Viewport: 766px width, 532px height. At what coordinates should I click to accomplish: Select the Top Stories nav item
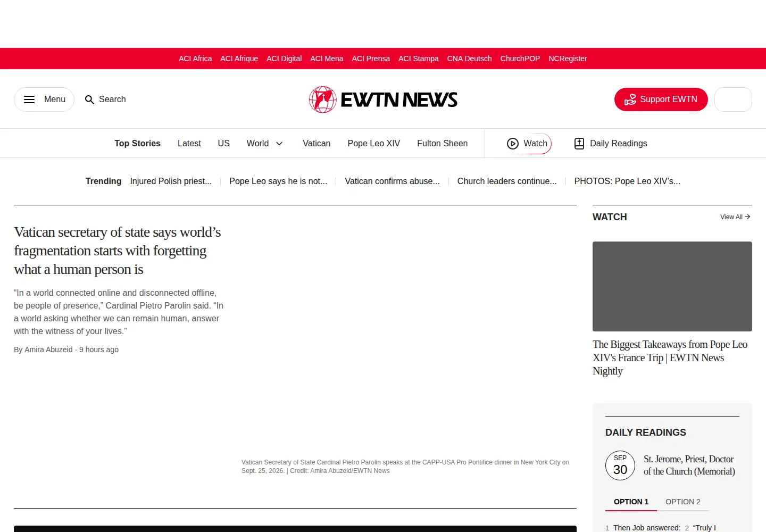[x=137, y=144]
